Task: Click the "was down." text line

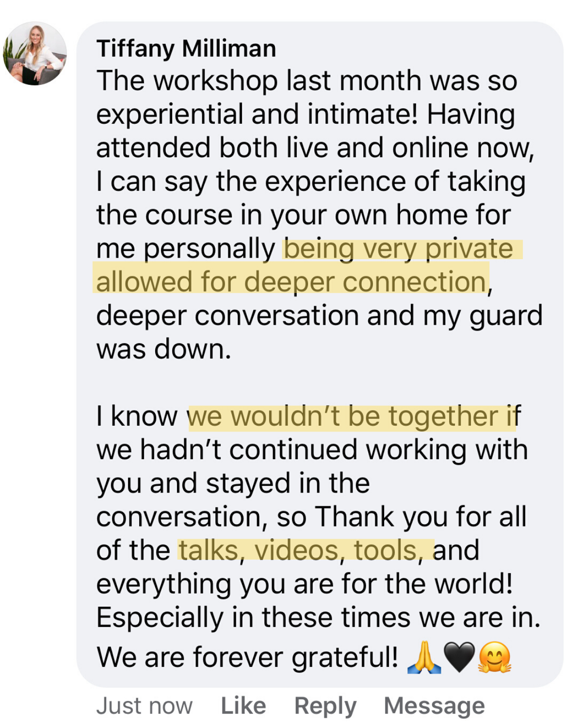Action: 163,349
